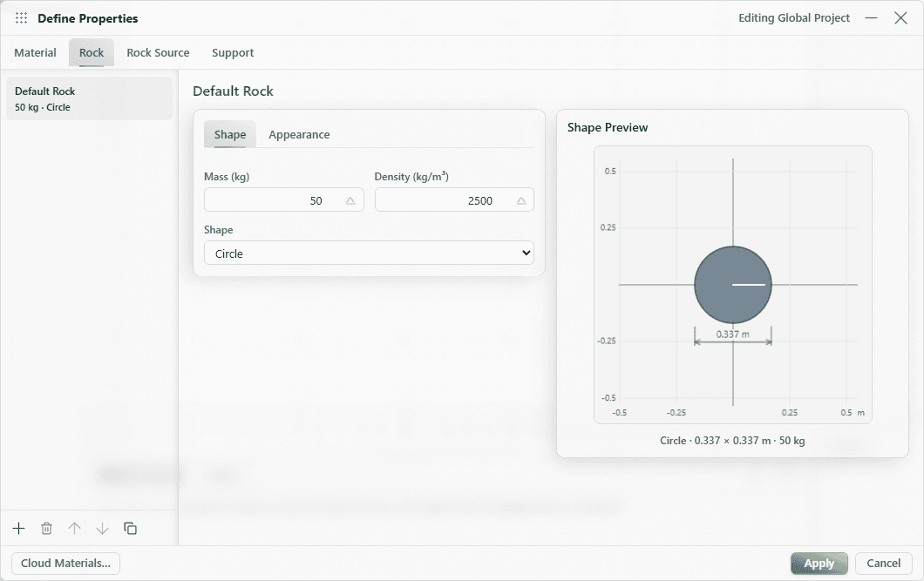Add a new rock with plus icon
924x581 pixels.
pos(19,529)
